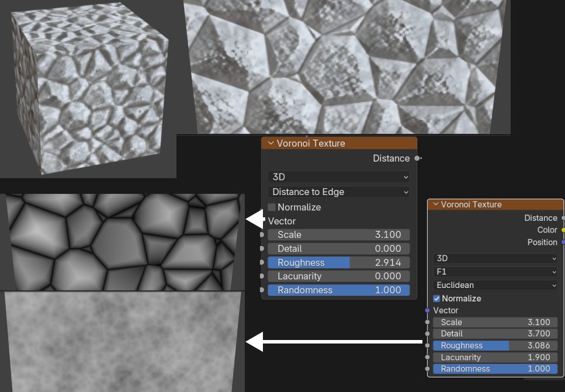565x392 pixels.
Task: Click the Roughness slider showing 3.086
Action: (x=495, y=345)
